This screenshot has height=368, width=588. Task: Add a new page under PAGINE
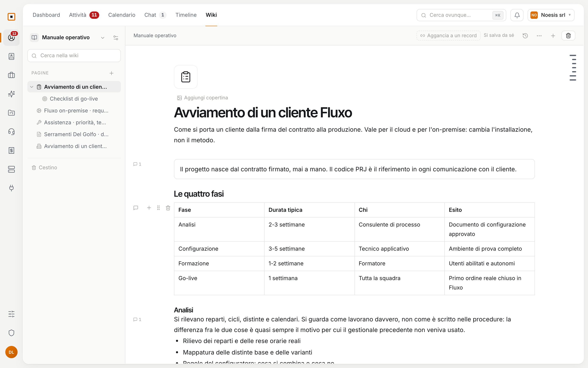111,73
